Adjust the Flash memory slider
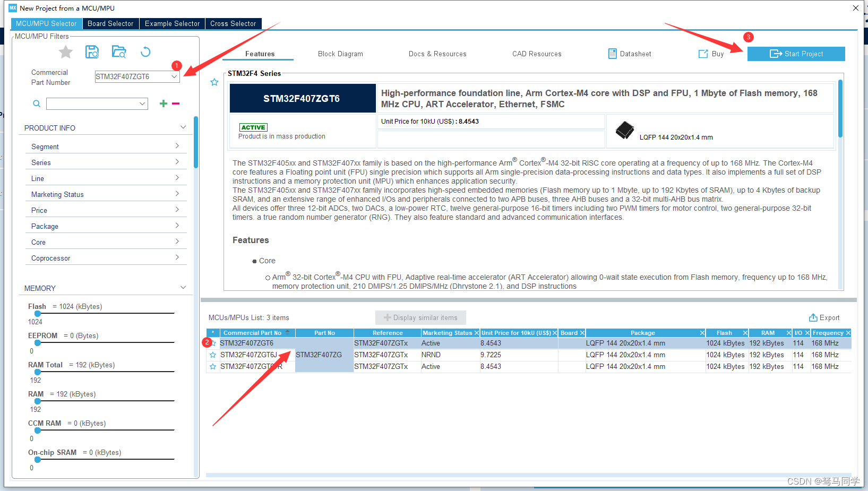The image size is (868, 491). coord(38,314)
